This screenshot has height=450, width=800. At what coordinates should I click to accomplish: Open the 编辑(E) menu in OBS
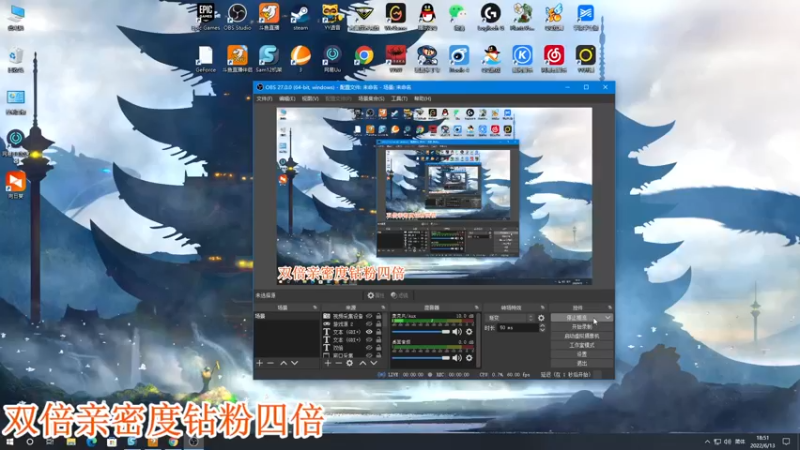tap(287, 98)
